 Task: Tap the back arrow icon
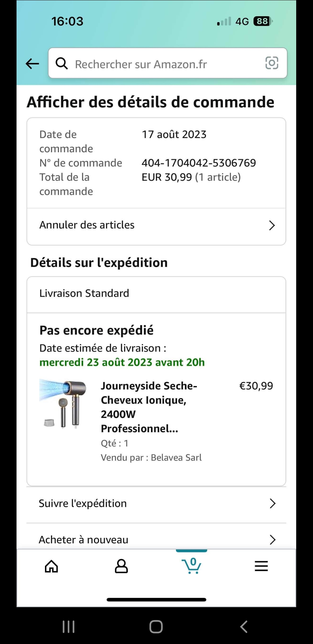click(x=32, y=64)
